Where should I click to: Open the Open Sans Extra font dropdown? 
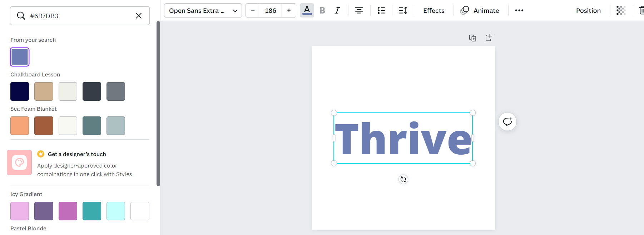[x=203, y=10]
